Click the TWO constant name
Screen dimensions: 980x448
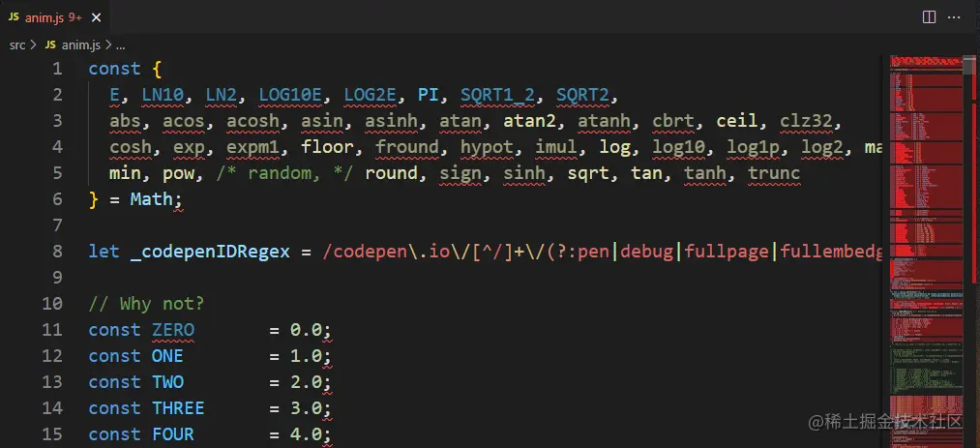167,382
